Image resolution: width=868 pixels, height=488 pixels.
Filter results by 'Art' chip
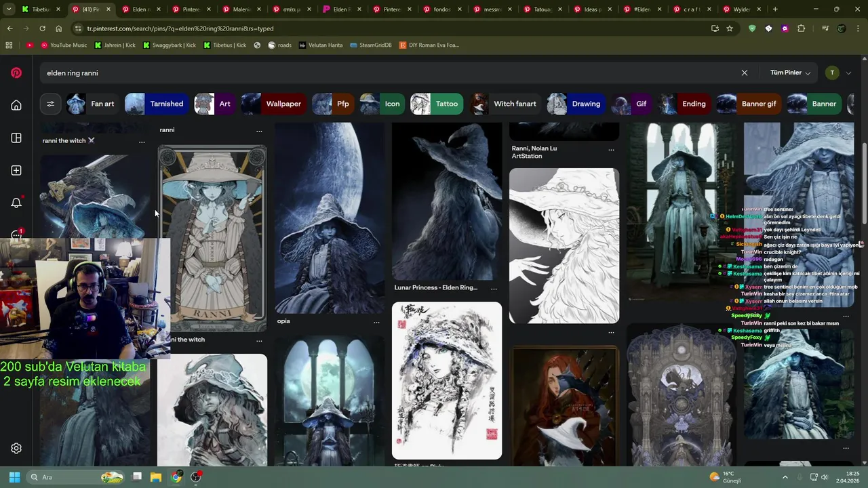[x=216, y=104]
